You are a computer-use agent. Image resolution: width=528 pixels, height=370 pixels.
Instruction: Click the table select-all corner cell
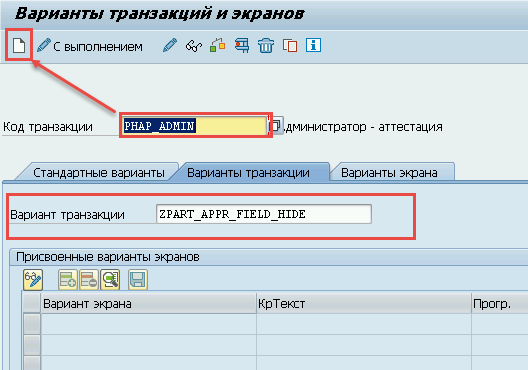point(32,304)
